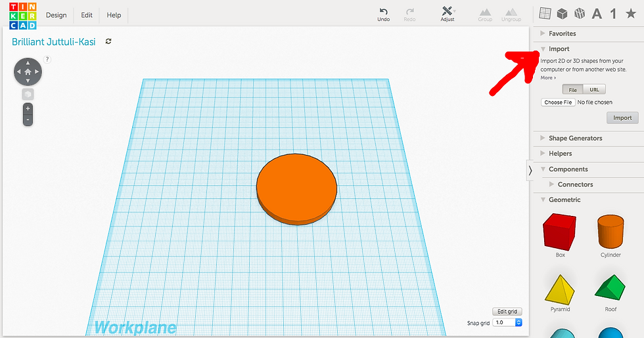
Task: Click the home view button in navigator
Action: (28, 72)
